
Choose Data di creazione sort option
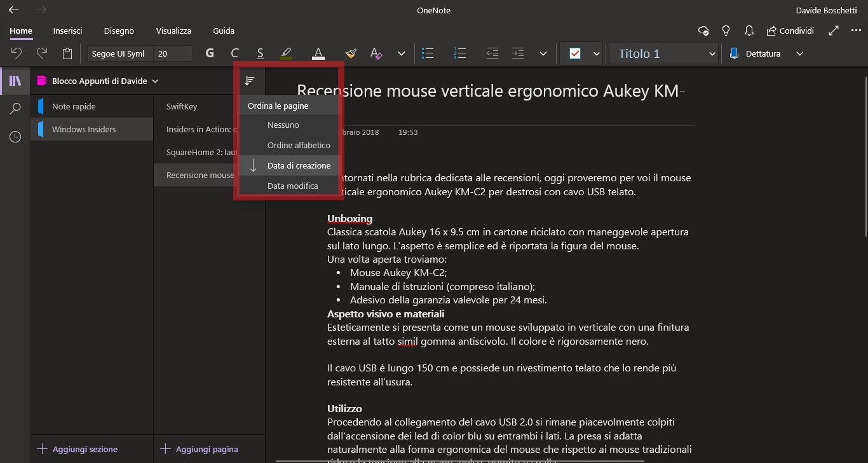pos(289,165)
